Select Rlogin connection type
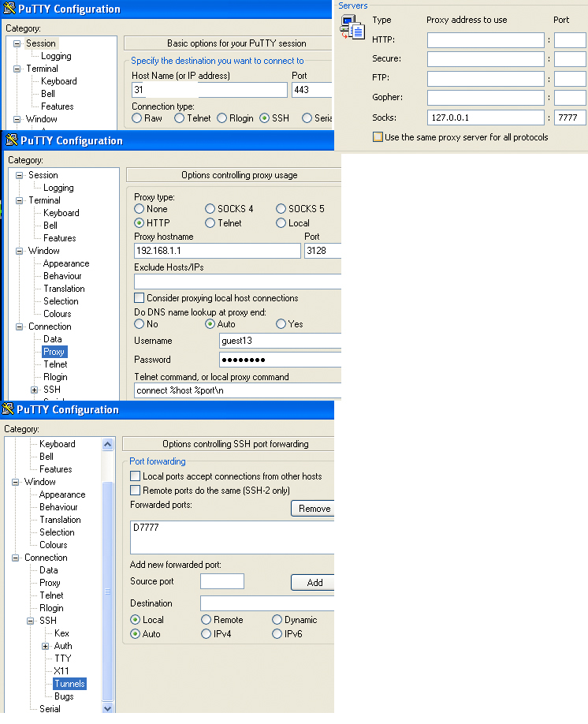 click(222, 118)
